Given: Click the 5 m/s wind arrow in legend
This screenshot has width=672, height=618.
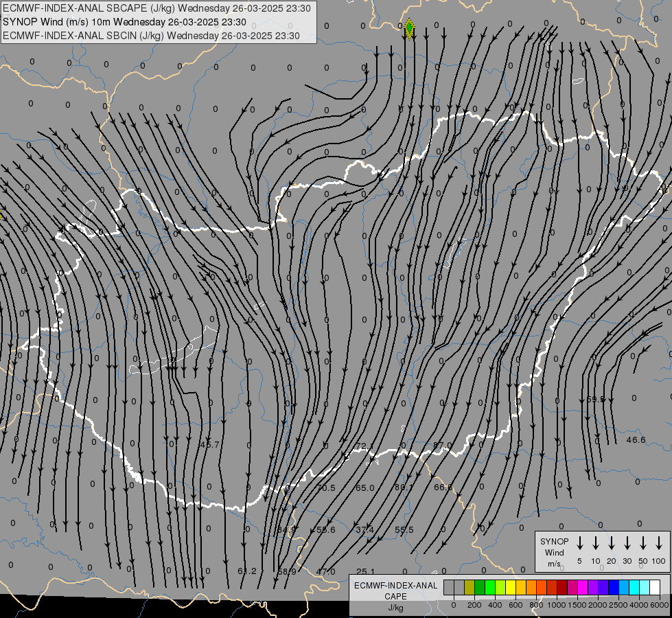Looking at the screenshot, I should [579, 543].
